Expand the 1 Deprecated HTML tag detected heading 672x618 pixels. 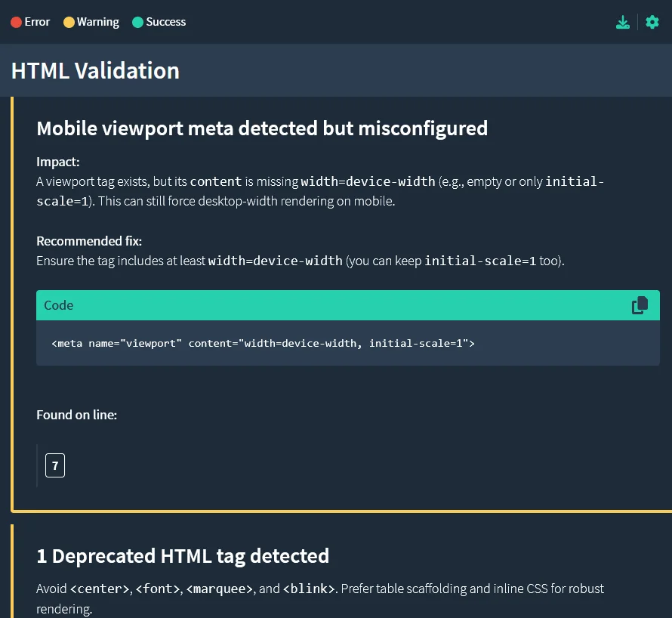tap(183, 556)
